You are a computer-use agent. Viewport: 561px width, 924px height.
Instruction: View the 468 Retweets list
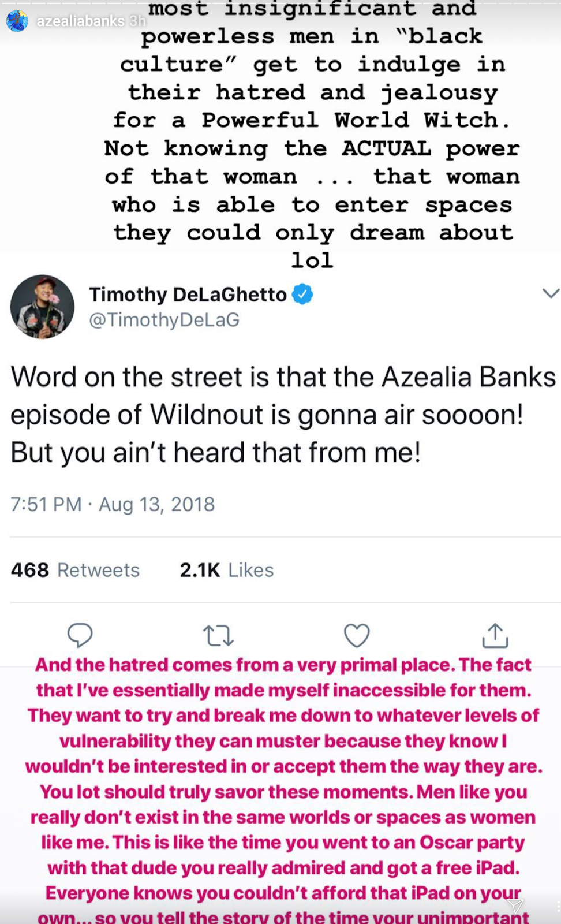point(75,570)
